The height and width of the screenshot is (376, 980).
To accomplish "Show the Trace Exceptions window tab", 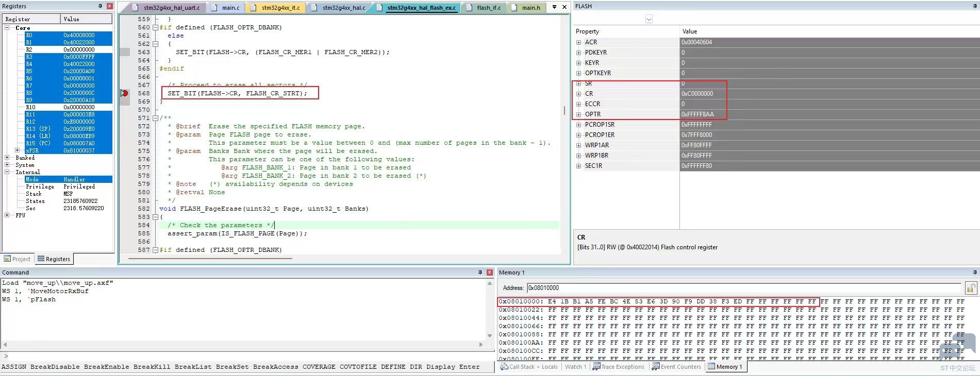I will 619,367.
